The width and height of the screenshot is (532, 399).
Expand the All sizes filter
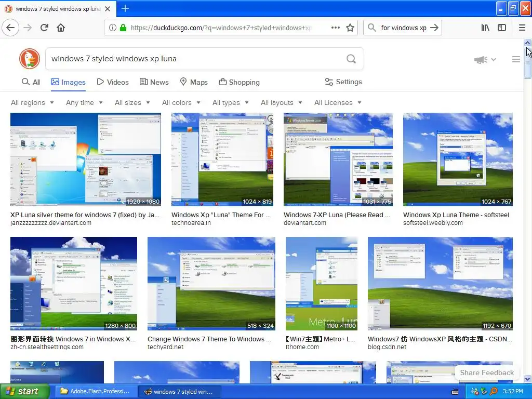pos(132,102)
